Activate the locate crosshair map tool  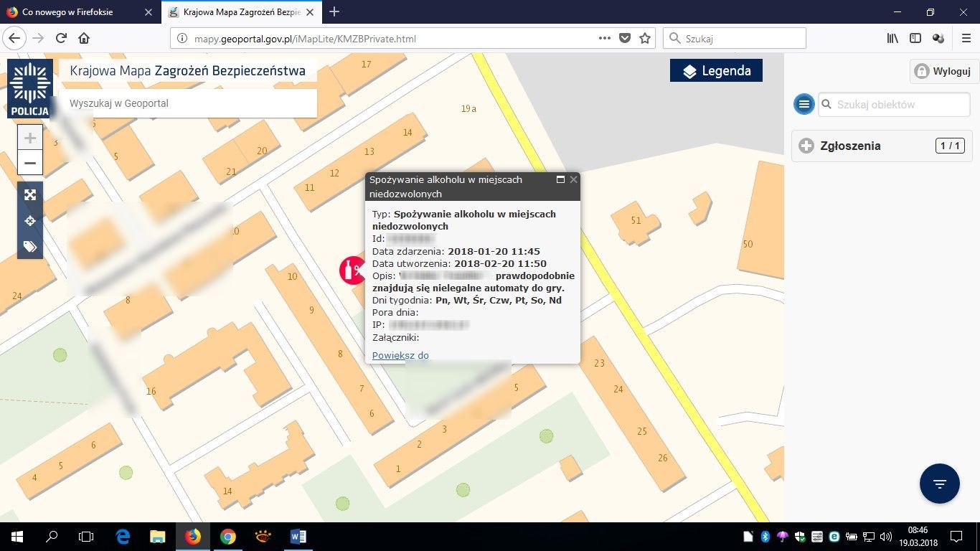30,221
